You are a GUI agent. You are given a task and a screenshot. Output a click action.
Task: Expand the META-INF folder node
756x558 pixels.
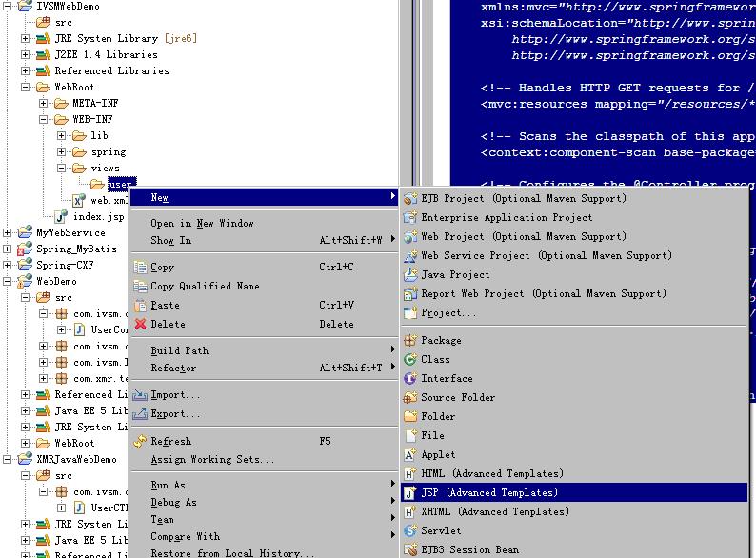44,103
